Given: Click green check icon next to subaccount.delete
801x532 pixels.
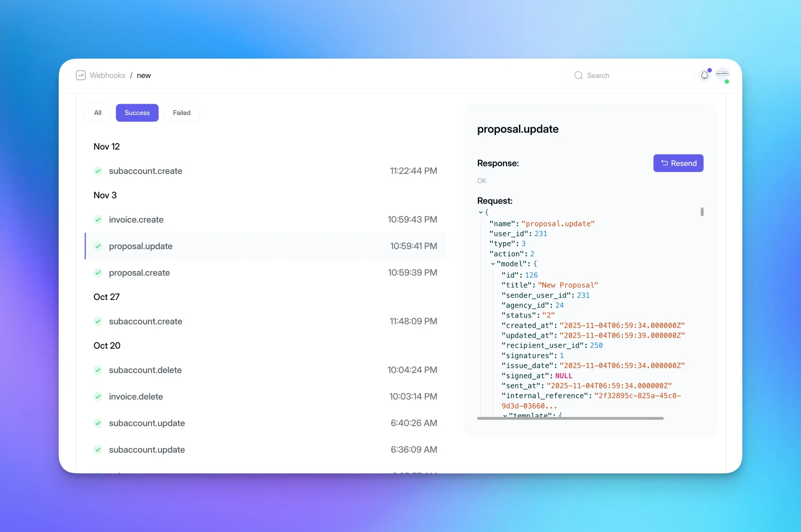Looking at the screenshot, I should pos(98,370).
